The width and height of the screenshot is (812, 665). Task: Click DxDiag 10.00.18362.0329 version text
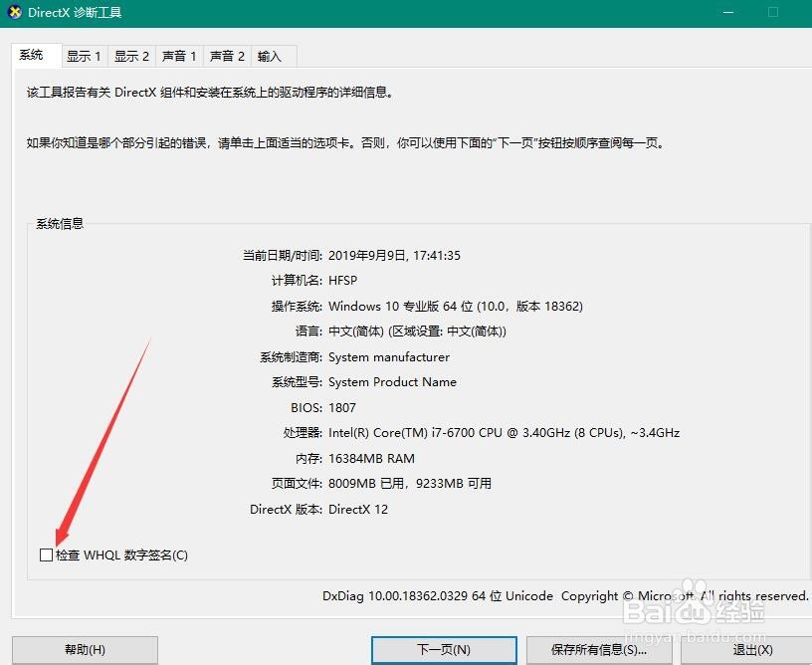pyautogui.click(x=438, y=596)
